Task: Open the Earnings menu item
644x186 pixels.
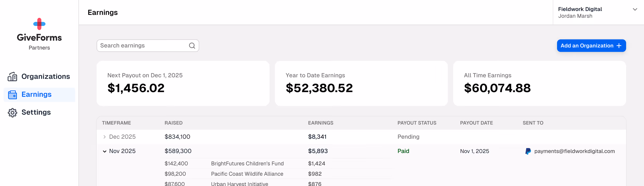Action: (39, 95)
